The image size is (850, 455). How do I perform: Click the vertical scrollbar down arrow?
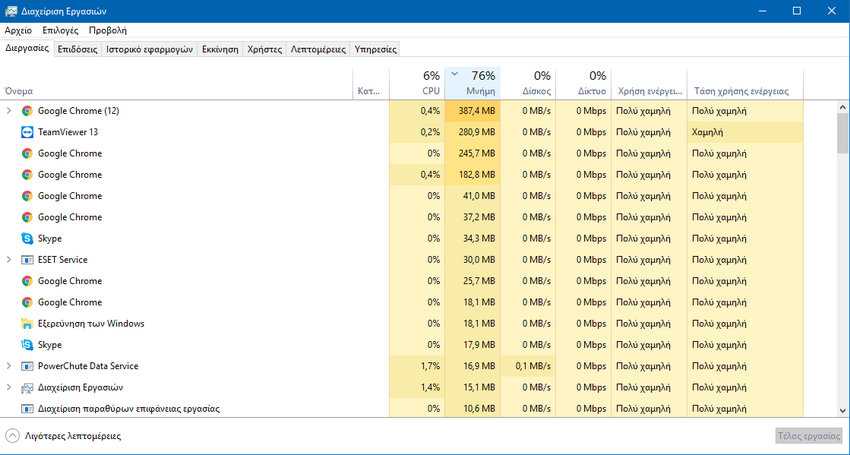(x=843, y=411)
